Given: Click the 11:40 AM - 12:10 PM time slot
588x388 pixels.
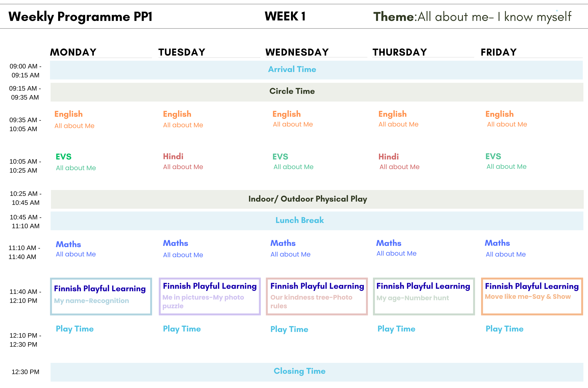Looking at the screenshot, I should coord(25,296).
